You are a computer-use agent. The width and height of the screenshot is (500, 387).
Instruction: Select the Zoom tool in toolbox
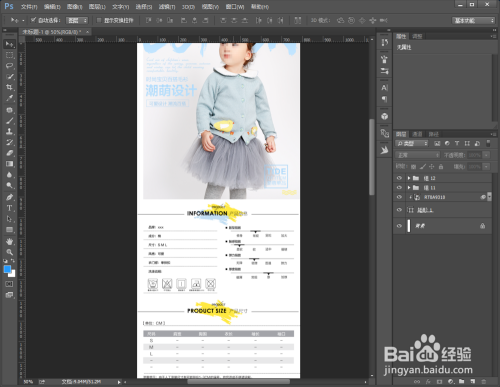[x=9, y=252]
